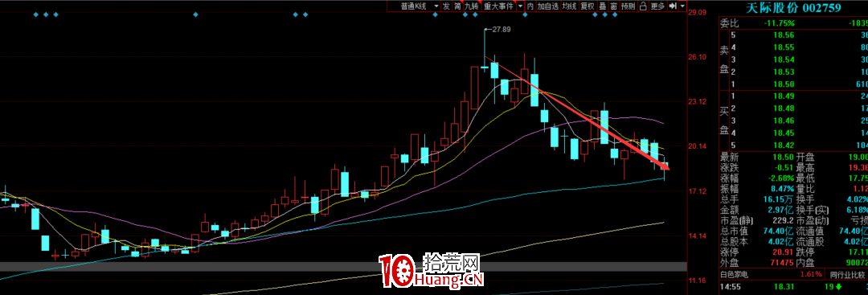Select the 复权 price adjustment option
Image resolution: width=868 pixels, height=295 pixels.
click(x=588, y=6)
